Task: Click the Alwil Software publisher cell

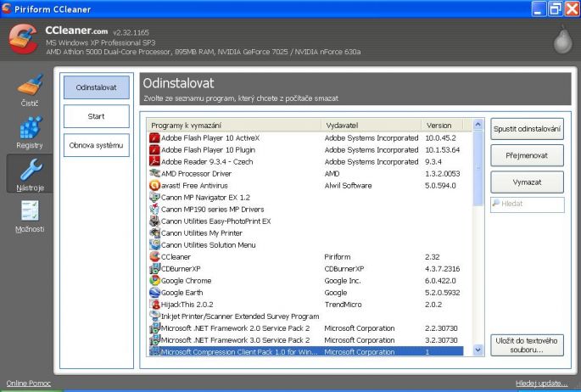Action: pyautogui.click(x=348, y=185)
